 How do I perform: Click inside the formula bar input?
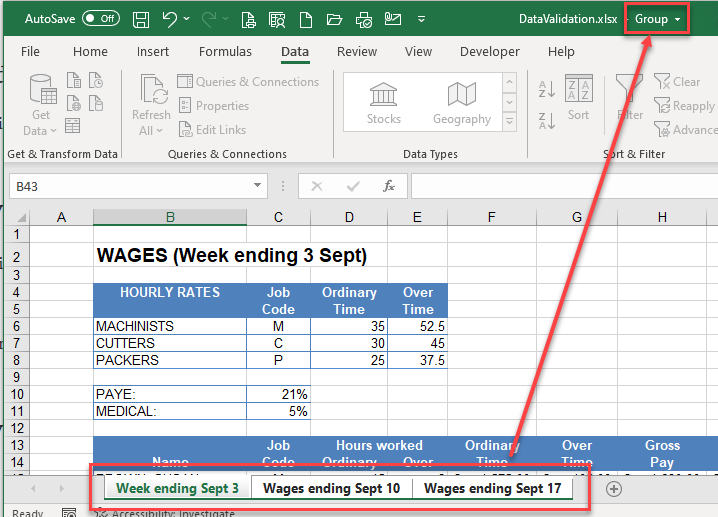click(564, 186)
